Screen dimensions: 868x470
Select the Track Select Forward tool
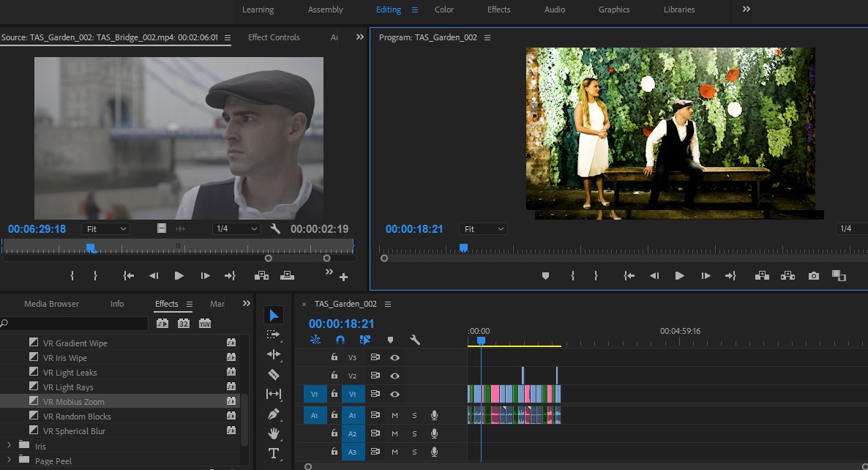(274, 335)
